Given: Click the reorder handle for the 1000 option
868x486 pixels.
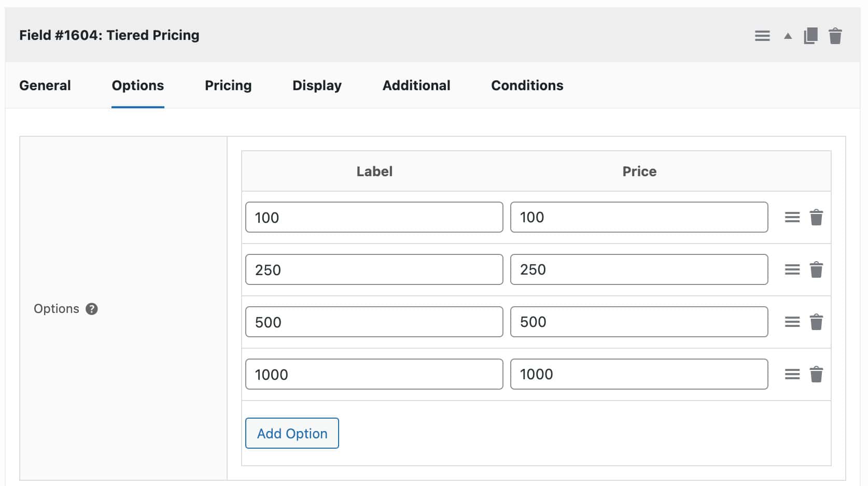Looking at the screenshot, I should (792, 374).
